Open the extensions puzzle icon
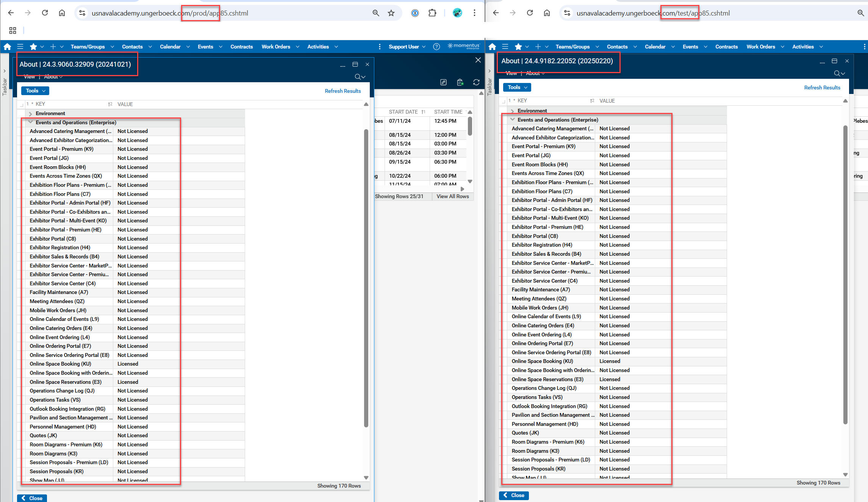 click(432, 13)
